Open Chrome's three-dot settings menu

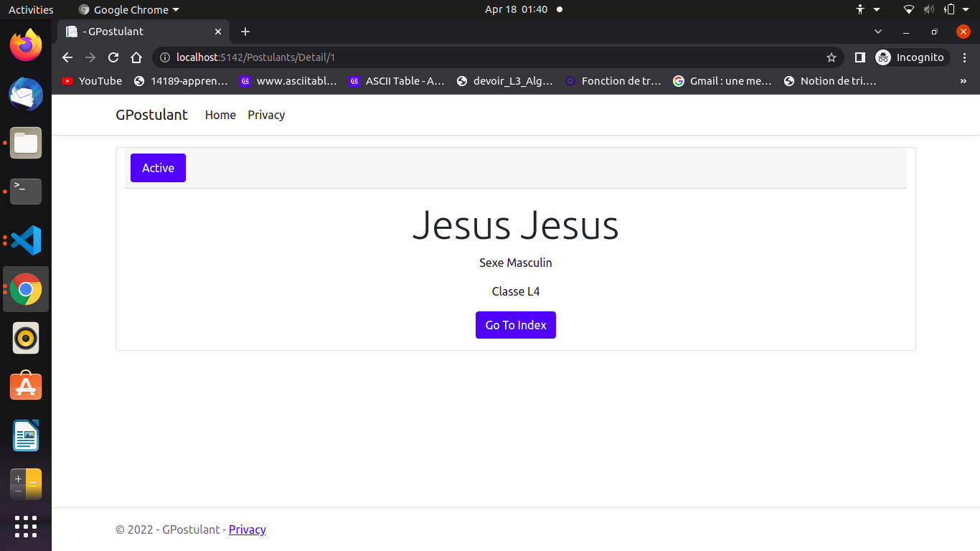point(965,57)
